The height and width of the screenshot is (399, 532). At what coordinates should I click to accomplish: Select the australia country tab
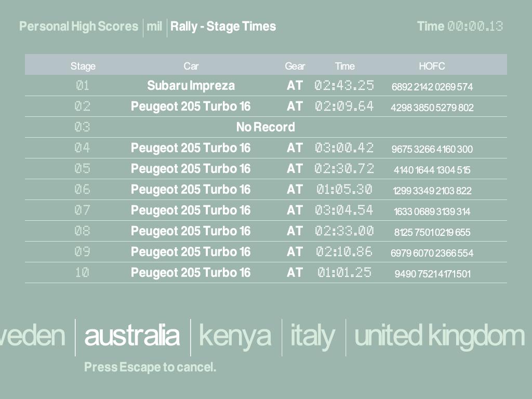tap(131, 336)
